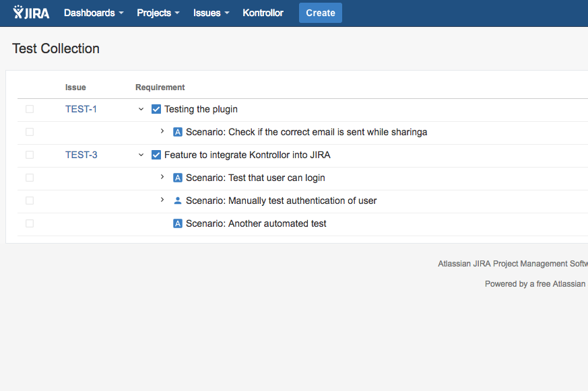Toggle row checkbox for Test that user can login
The width and height of the screenshot is (588, 391).
click(x=30, y=178)
